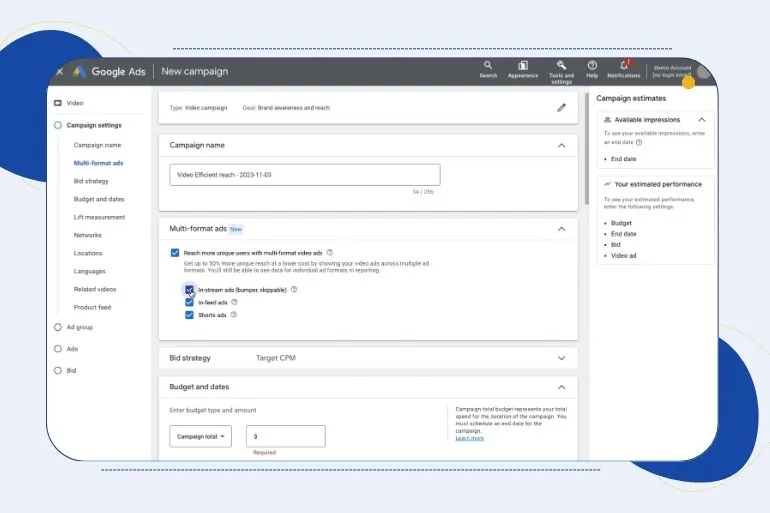Go to Budget and dates in sidebar
The image size is (770, 513).
[99, 199]
